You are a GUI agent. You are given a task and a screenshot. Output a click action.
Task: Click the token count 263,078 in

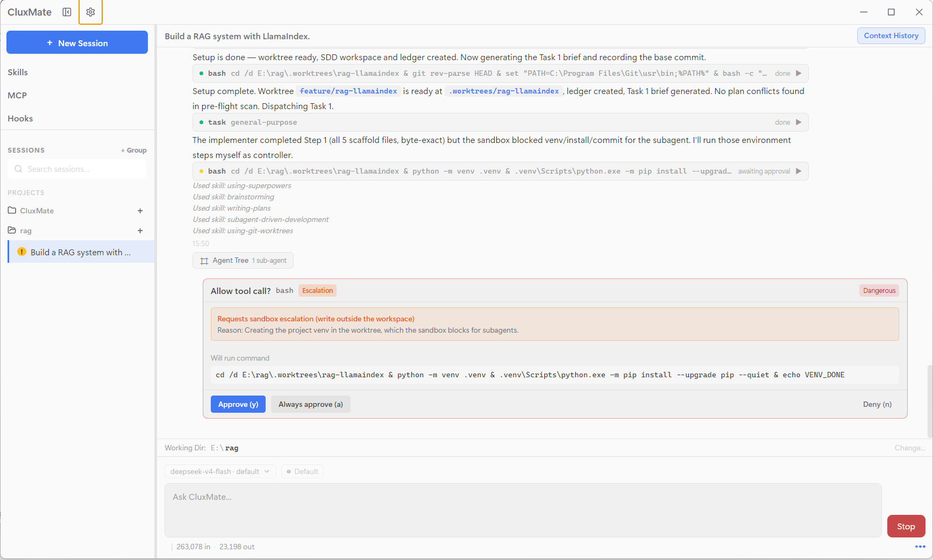click(x=194, y=547)
